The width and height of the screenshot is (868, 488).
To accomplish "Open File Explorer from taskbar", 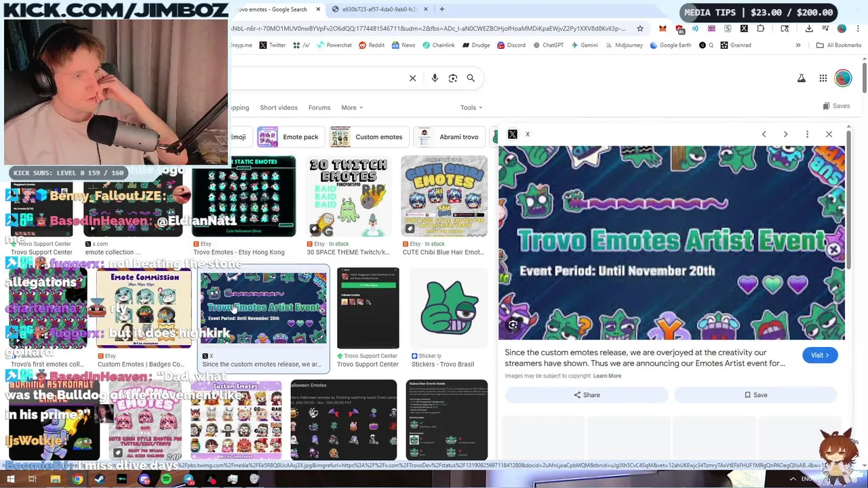I will [x=56, y=480].
